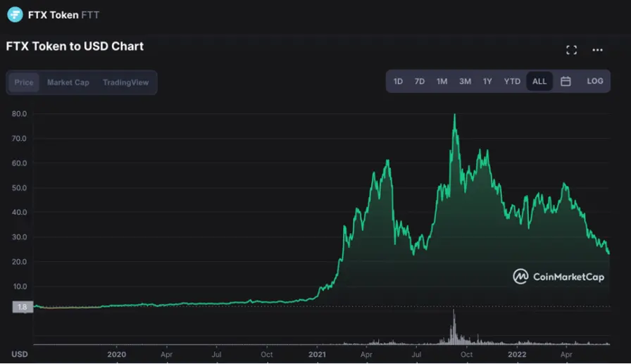Image resolution: width=631 pixels, height=364 pixels.
Task: Click the FTX Token FTT title text
Action: [x=63, y=15]
